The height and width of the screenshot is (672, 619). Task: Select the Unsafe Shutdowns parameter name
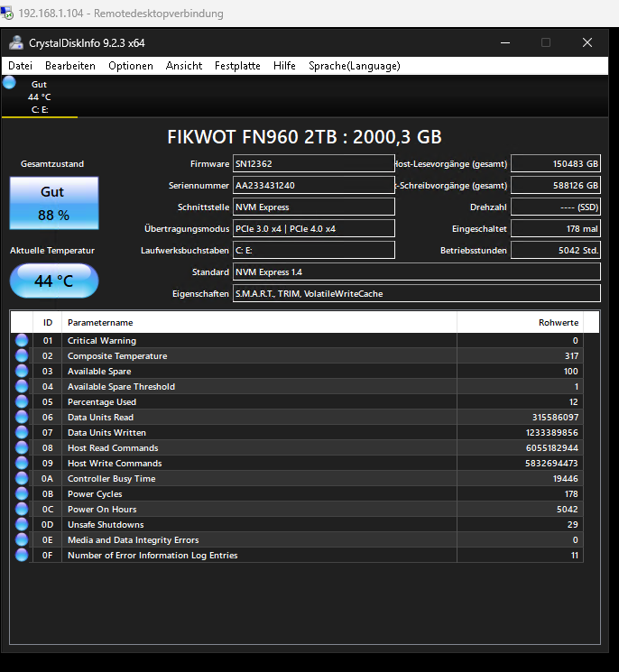pos(106,525)
